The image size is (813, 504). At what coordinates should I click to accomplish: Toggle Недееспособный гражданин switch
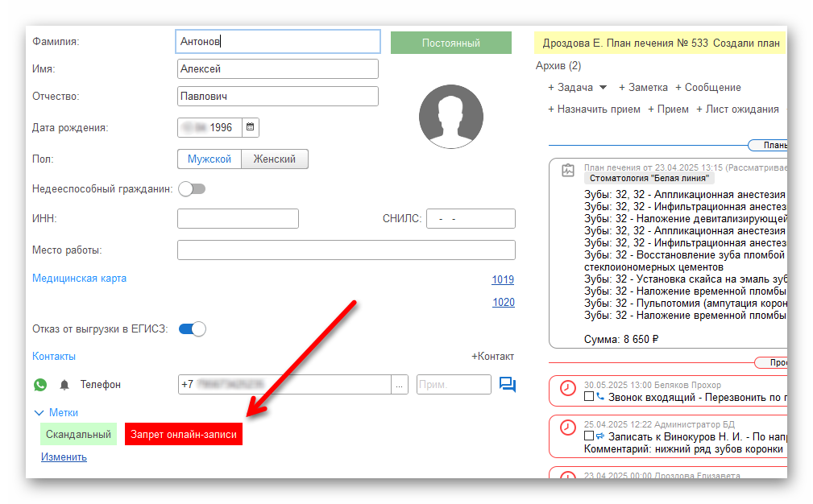pos(192,189)
